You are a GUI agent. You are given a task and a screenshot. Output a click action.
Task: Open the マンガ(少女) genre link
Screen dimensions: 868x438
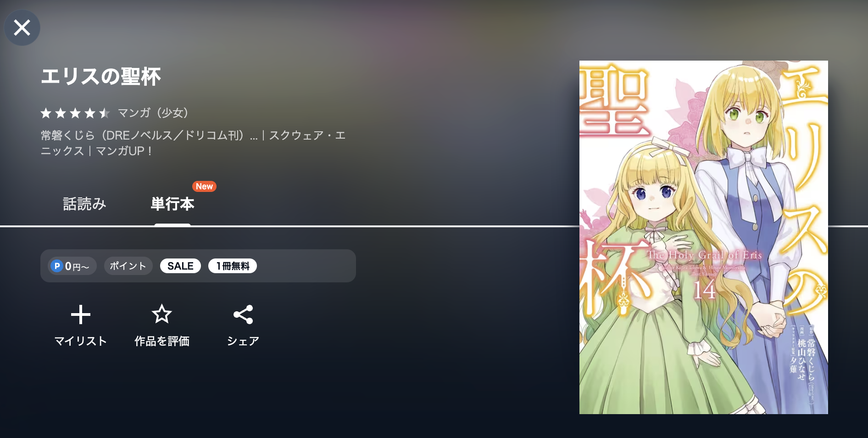coord(153,113)
